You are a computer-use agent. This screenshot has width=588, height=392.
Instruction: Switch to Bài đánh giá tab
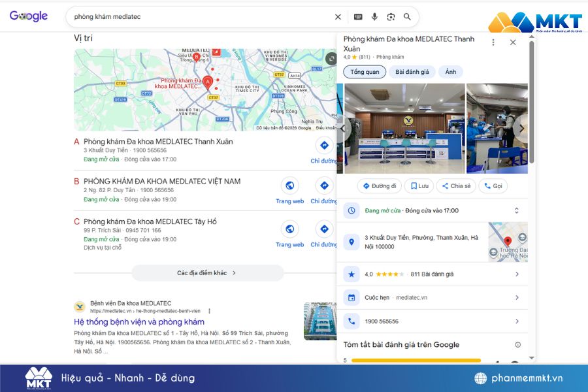point(412,72)
